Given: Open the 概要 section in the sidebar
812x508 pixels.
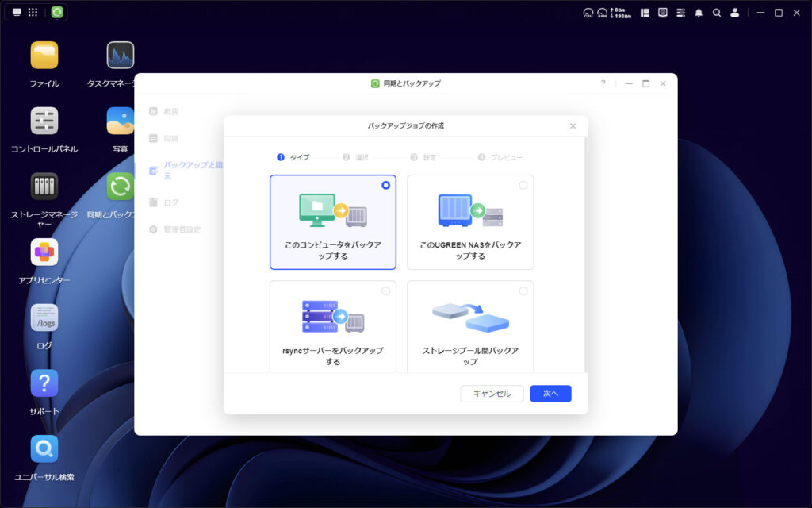Looking at the screenshot, I should [x=173, y=111].
